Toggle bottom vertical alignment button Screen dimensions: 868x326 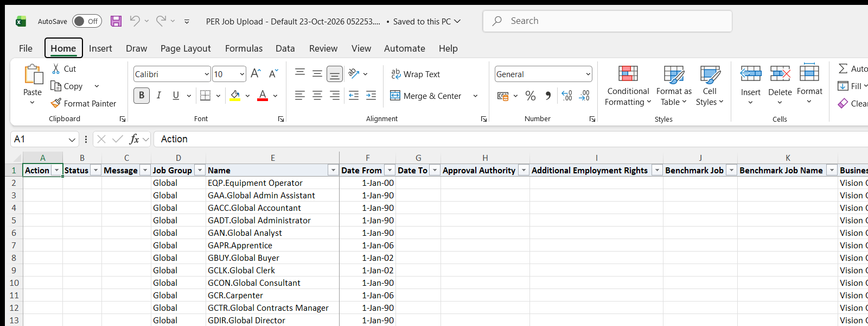[x=335, y=74]
